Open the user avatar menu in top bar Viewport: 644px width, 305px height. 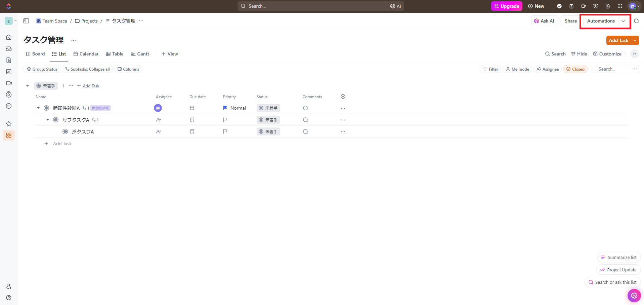(634, 6)
